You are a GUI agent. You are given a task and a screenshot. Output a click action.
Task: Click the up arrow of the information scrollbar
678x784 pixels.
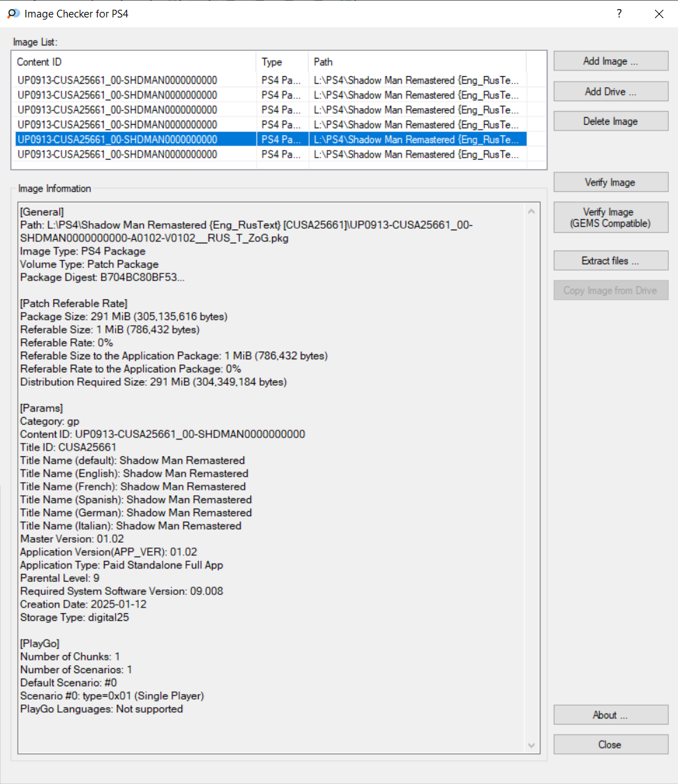coord(532,211)
